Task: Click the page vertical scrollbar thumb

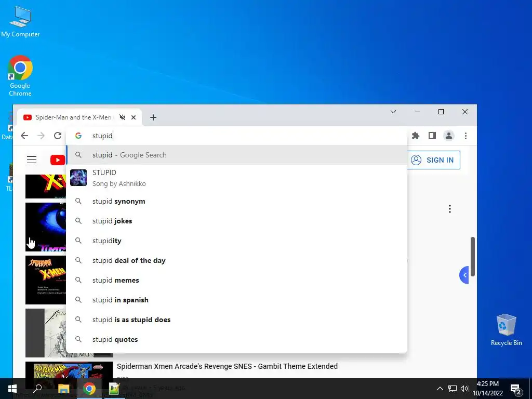Action: click(472, 257)
